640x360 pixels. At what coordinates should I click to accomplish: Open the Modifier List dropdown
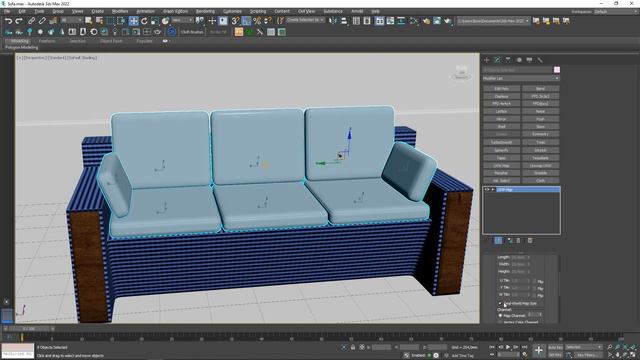coord(521,78)
